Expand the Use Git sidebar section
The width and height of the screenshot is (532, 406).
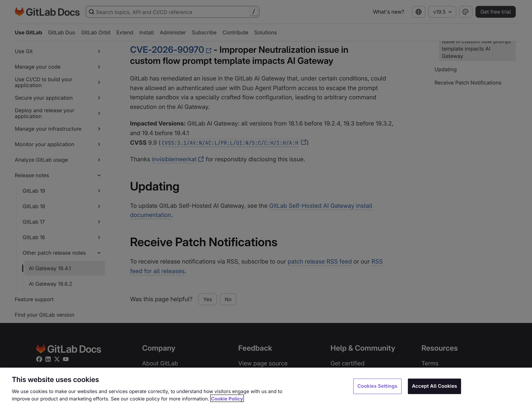pyautogui.click(x=99, y=51)
